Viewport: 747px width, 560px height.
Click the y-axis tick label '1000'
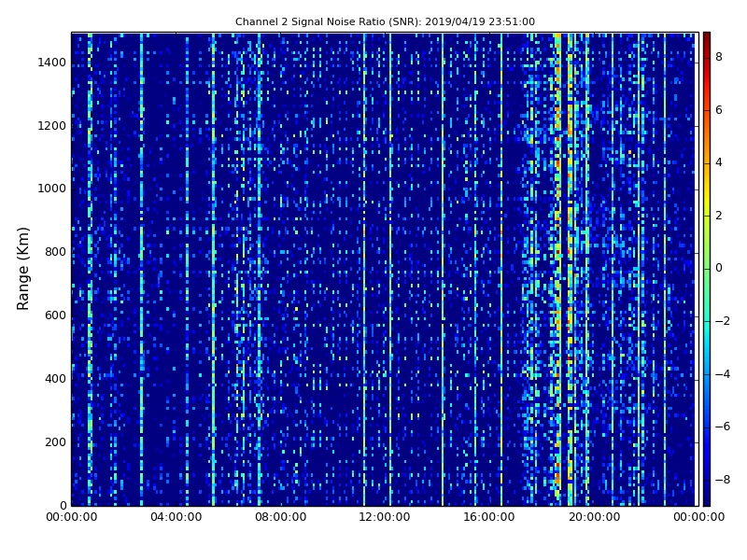[52, 189]
